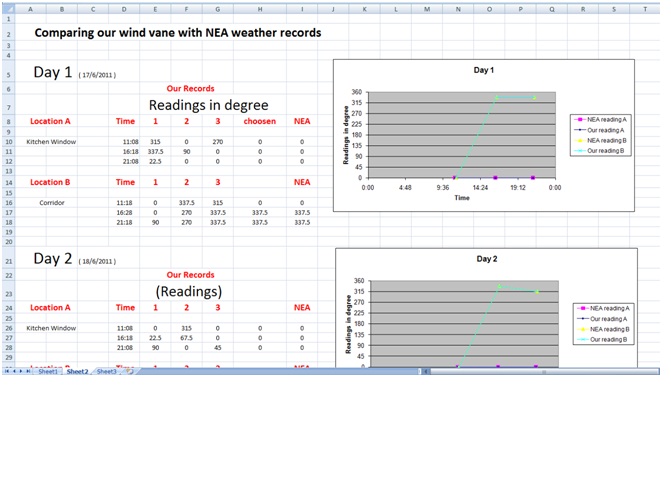Image resolution: width=671 pixels, height=481 pixels.
Task: Open the Sheet3 tab
Action: pos(107,371)
